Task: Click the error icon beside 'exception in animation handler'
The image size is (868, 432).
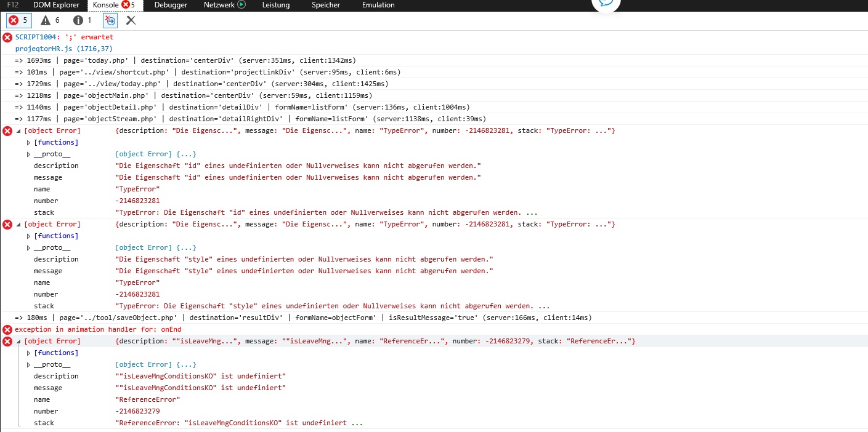Action: click(x=7, y=330)
